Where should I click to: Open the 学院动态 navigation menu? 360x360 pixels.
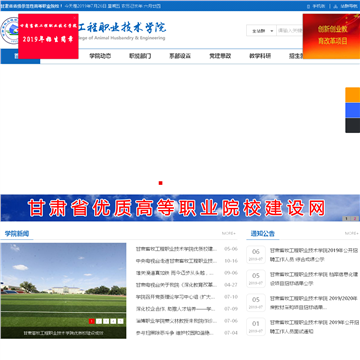pyautogui.click(x=100, y=56)
